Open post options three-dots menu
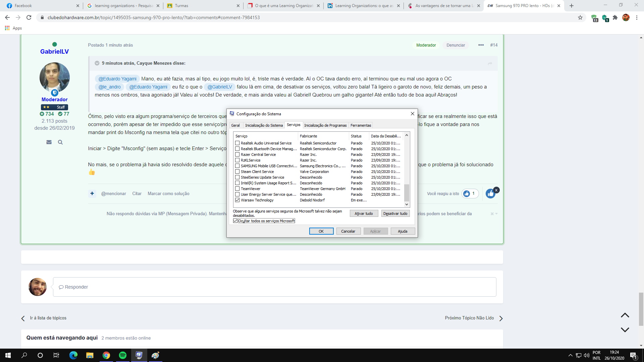 click(481, 45)
